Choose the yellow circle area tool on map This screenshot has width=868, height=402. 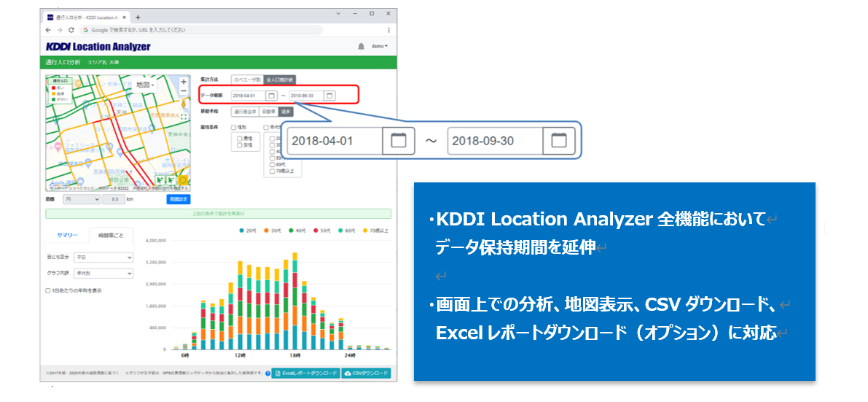pos(183,180)
